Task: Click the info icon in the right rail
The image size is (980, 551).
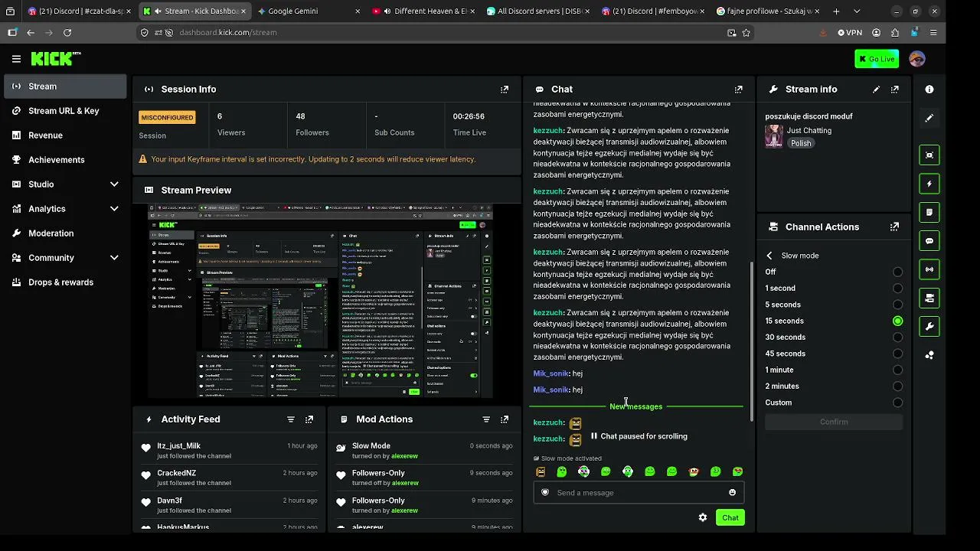Action: [929, 90]
